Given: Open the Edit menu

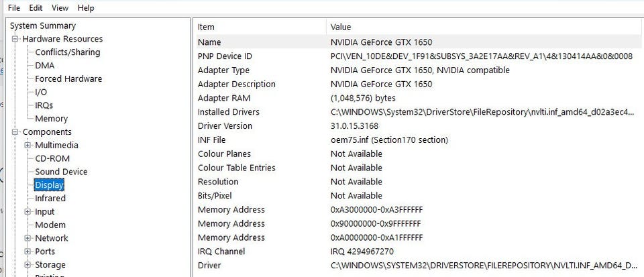Looking at the screenshot, I should [36, 8].
